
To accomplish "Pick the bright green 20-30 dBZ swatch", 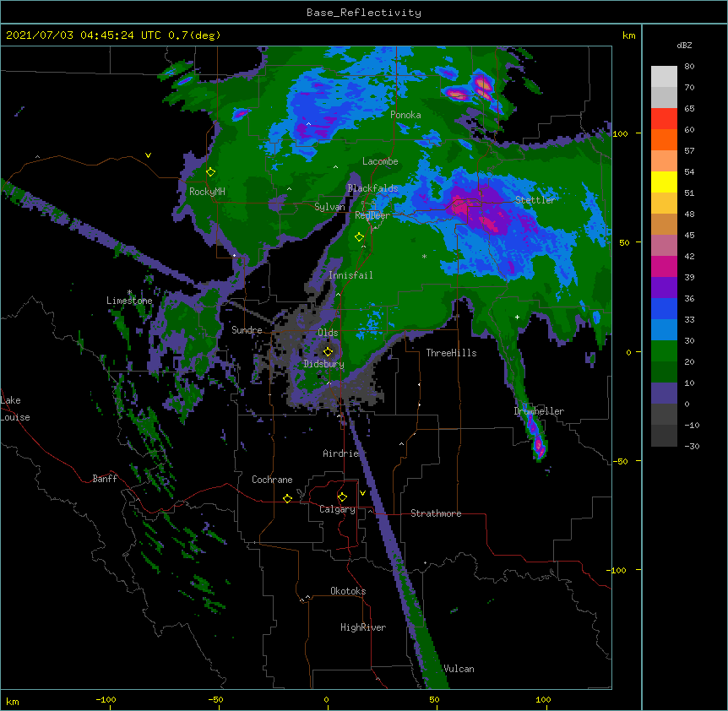I will [664, 351].
